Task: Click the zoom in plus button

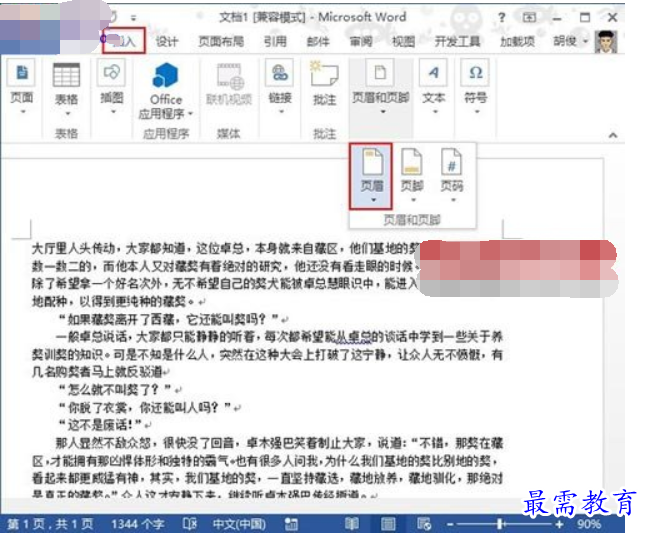Action: coord(559,524)
